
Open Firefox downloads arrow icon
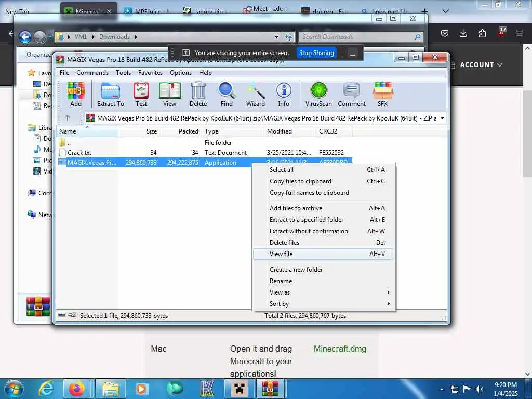click(463, 33)
